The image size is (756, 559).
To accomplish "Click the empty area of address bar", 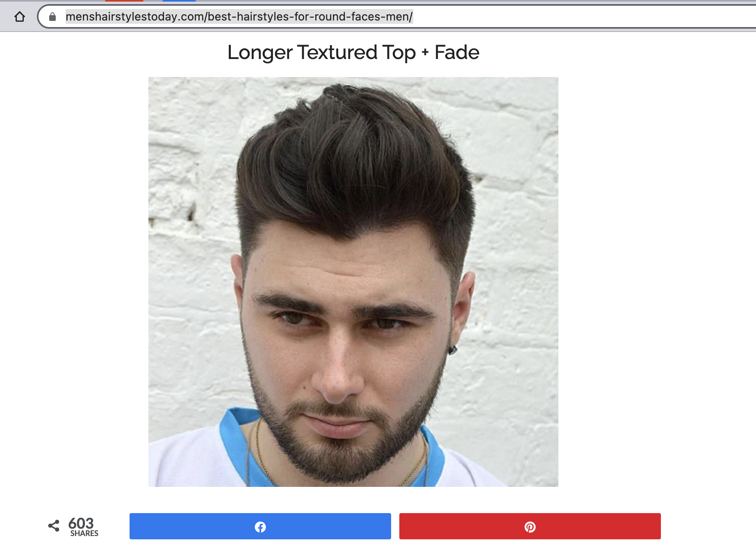I will tap(582, 17).
